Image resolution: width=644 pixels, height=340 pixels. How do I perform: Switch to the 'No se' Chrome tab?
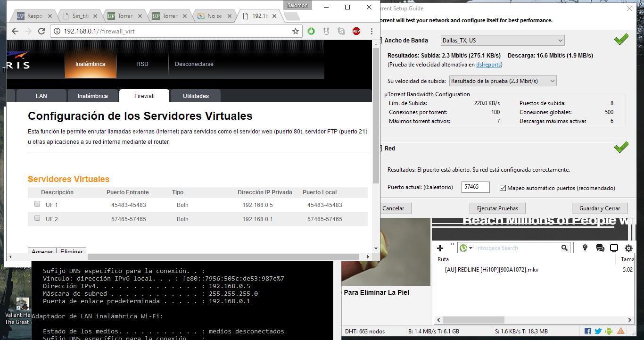point(215,16)
